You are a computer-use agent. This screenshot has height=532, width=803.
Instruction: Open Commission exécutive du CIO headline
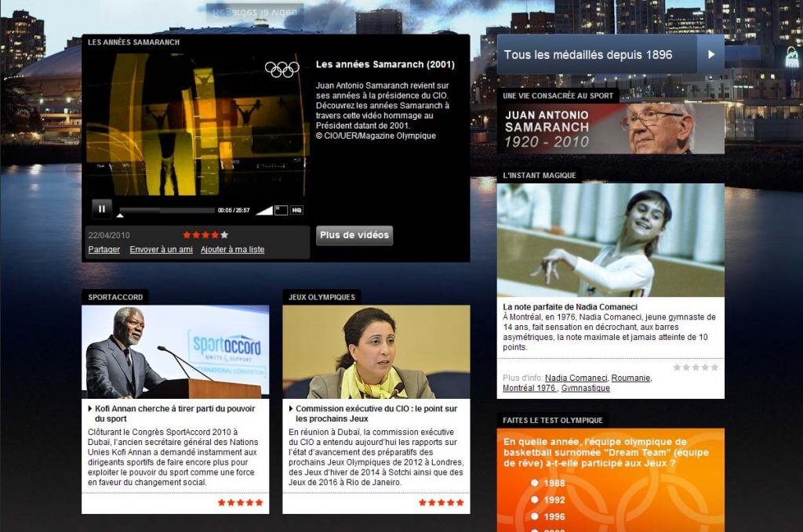(x=376, y=414)
